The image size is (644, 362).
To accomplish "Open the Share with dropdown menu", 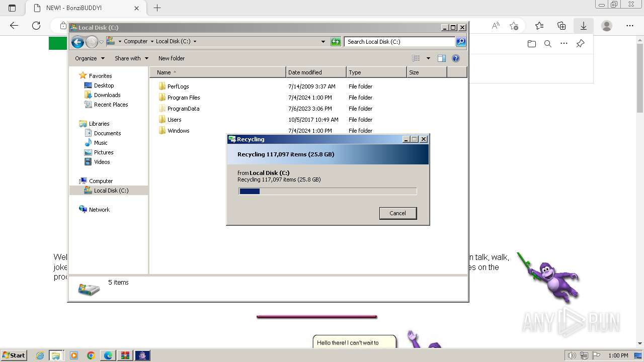I will (x=131, y=58).
